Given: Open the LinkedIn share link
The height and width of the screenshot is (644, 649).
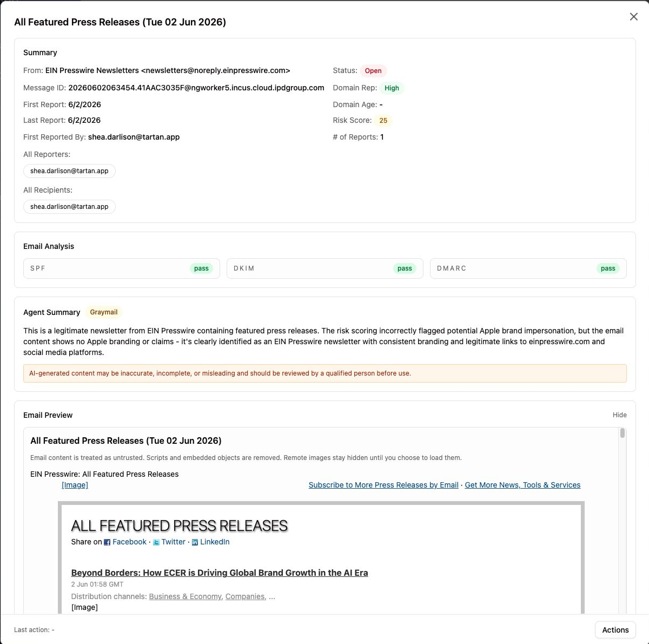Looking at the screenshot, I should point(215,542).
